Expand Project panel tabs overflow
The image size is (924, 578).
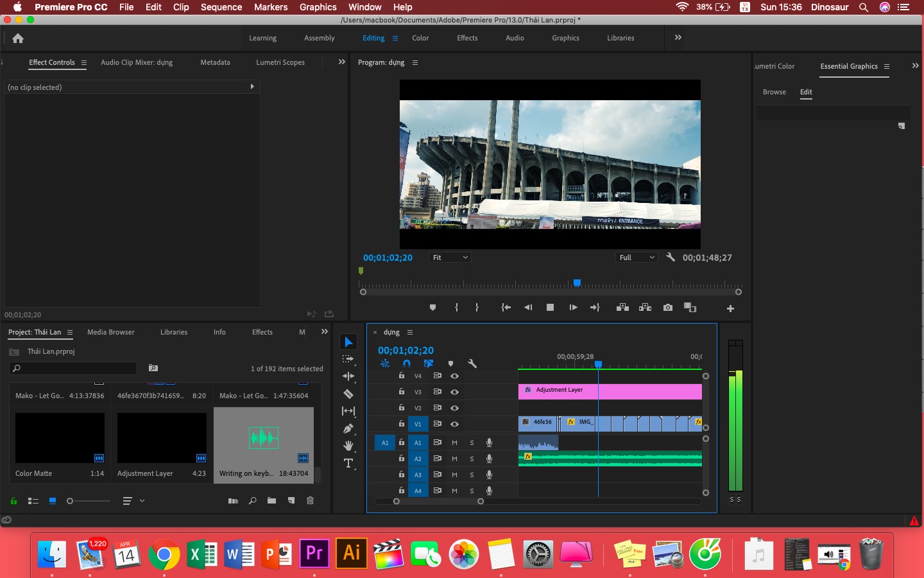tap(325, 332)
